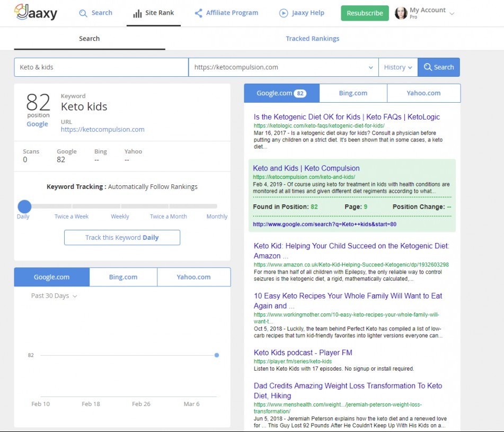Select Monthly tracking frequency
This screenshot has height=432, width=504.
pyautogui.click(x=217, y=217)
